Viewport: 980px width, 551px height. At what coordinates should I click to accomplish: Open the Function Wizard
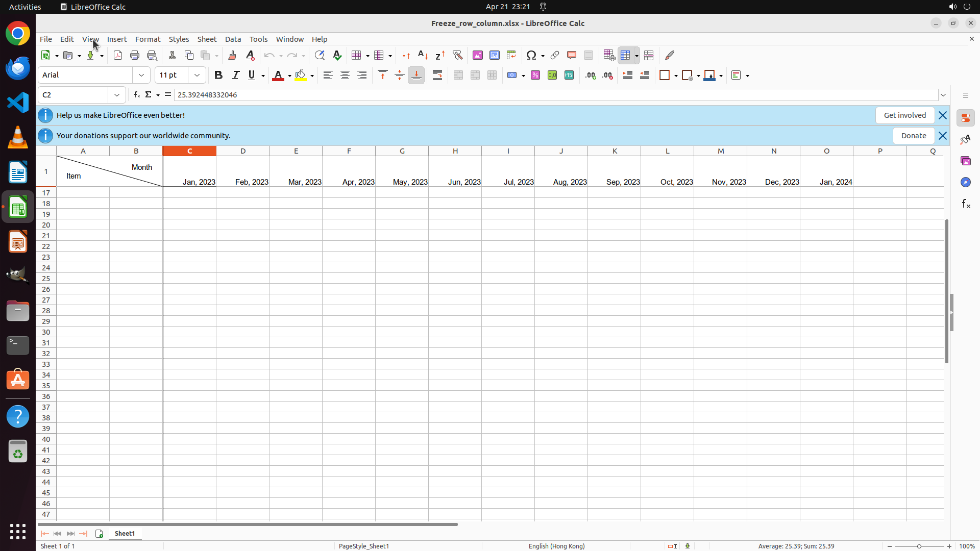pyautogui.click(x=136, y=95)
